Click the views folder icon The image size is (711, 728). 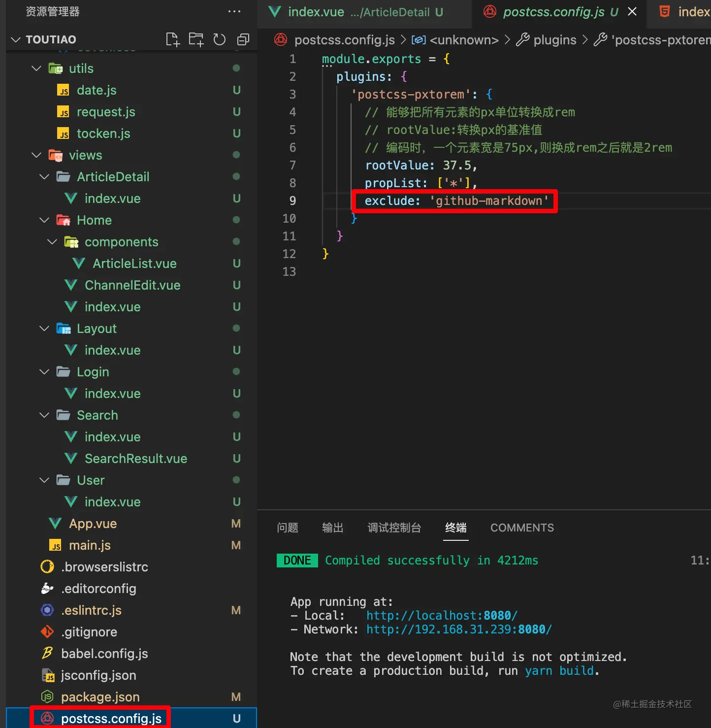56,155
